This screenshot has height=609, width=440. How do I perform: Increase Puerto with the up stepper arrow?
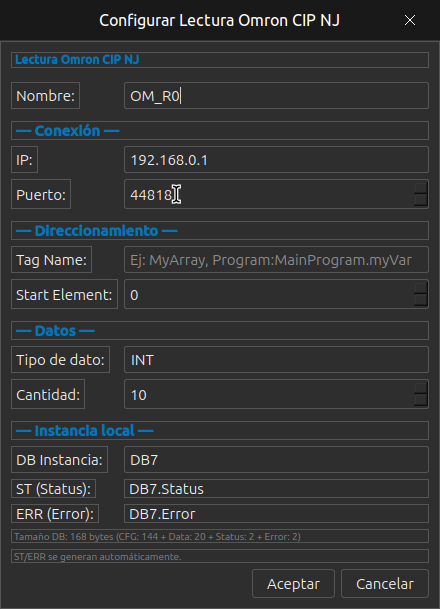click(x=421, y=188)
